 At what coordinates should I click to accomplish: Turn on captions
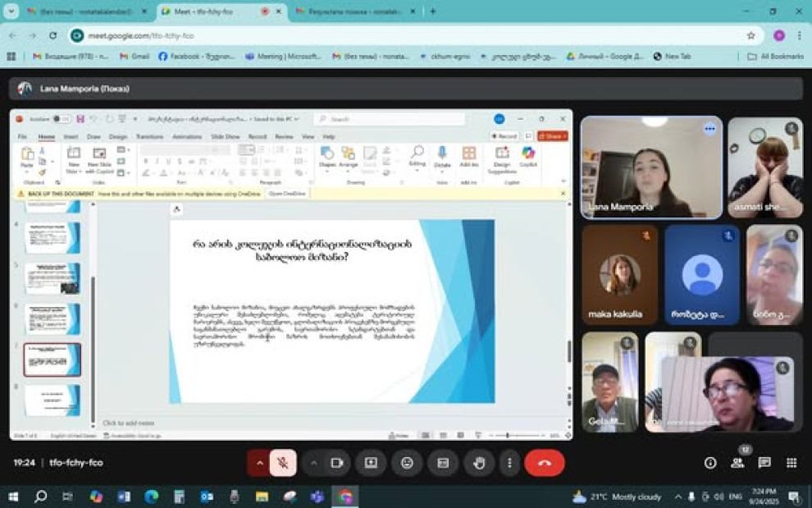(443, 463)
